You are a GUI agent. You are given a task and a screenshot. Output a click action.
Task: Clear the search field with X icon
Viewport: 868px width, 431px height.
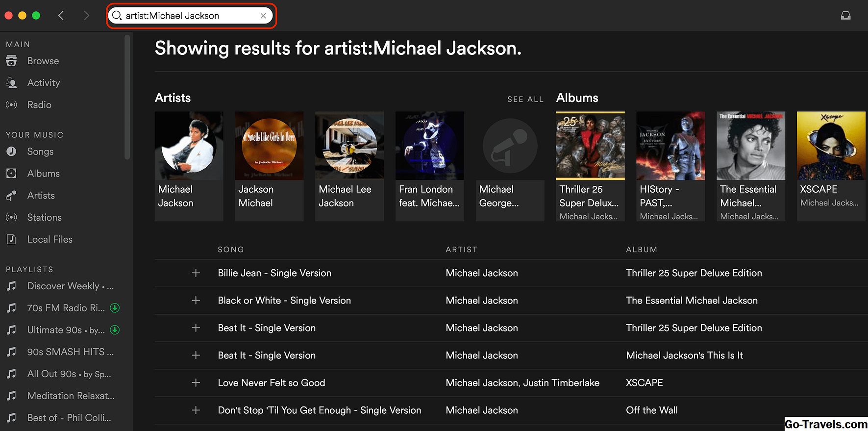[x=263, y=16]
